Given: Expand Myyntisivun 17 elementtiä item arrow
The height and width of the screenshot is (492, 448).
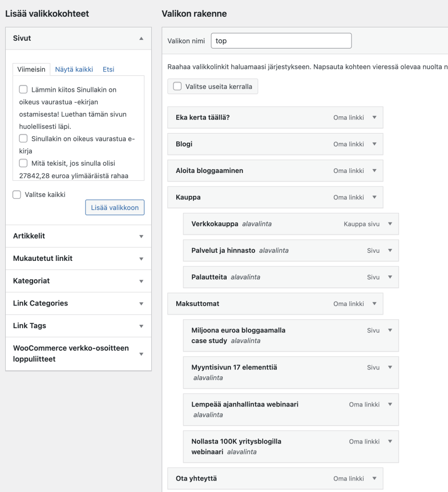Looking at the screenshot, I should click(390, 368).
